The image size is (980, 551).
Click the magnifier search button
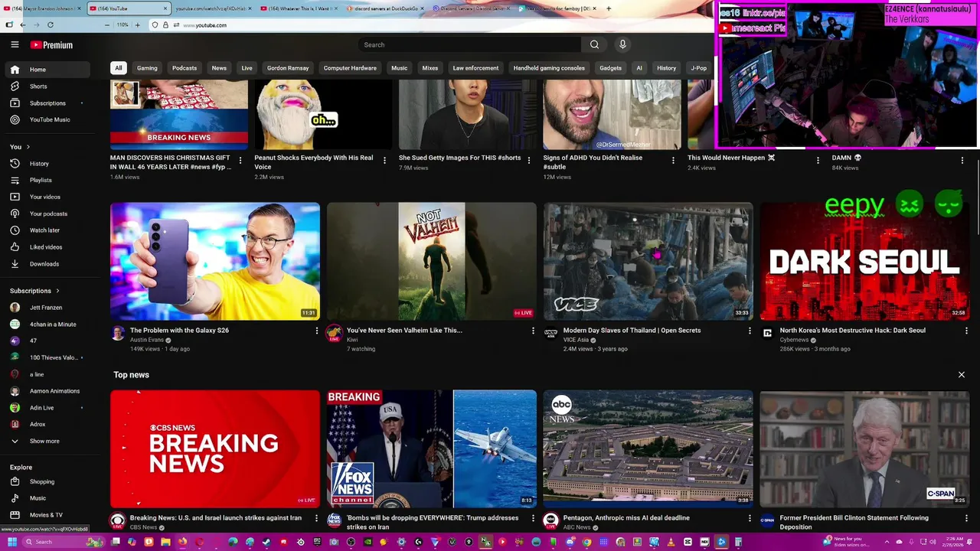click(x=594, y=44)
